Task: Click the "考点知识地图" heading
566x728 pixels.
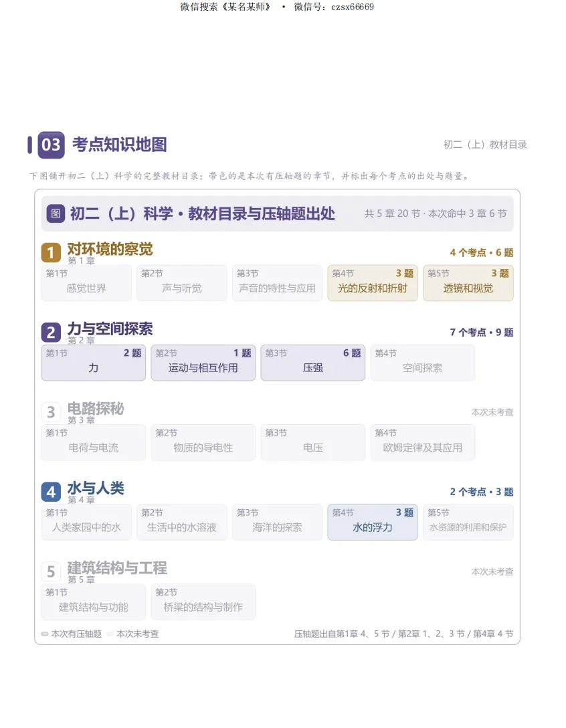Action: tap(120, 145)
